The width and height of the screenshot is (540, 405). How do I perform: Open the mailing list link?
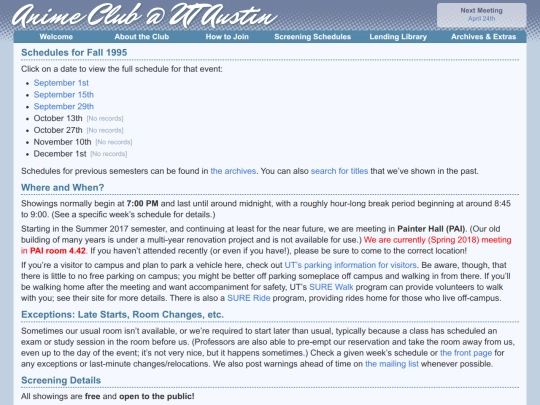click(x=392, y=364)
